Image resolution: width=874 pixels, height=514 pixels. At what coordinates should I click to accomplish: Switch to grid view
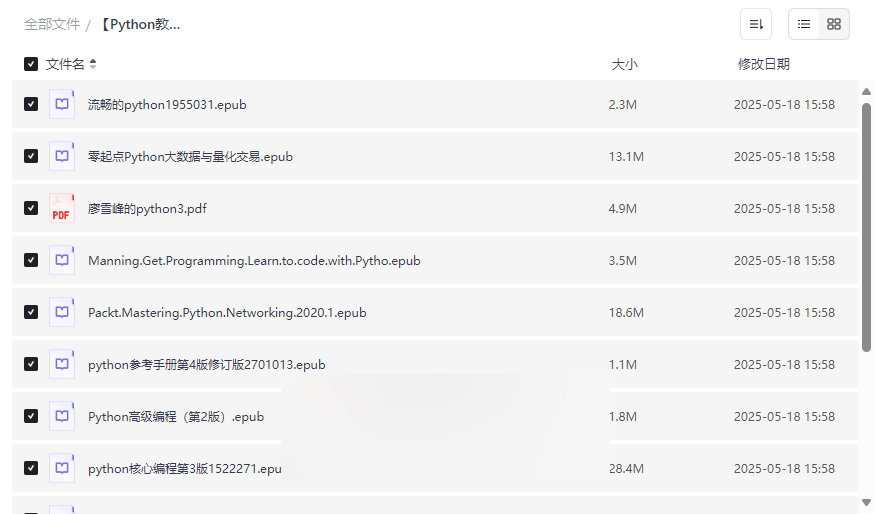(x=834, y=24)
